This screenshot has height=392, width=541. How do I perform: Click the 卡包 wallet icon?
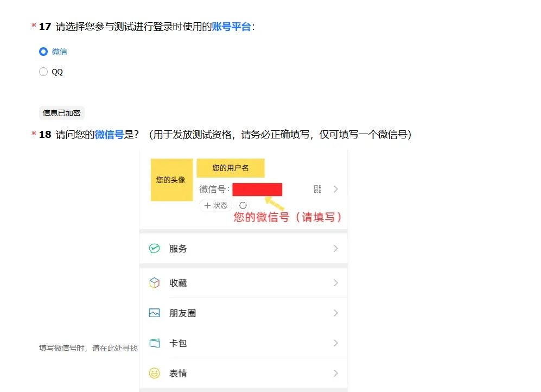click(155, 343)
